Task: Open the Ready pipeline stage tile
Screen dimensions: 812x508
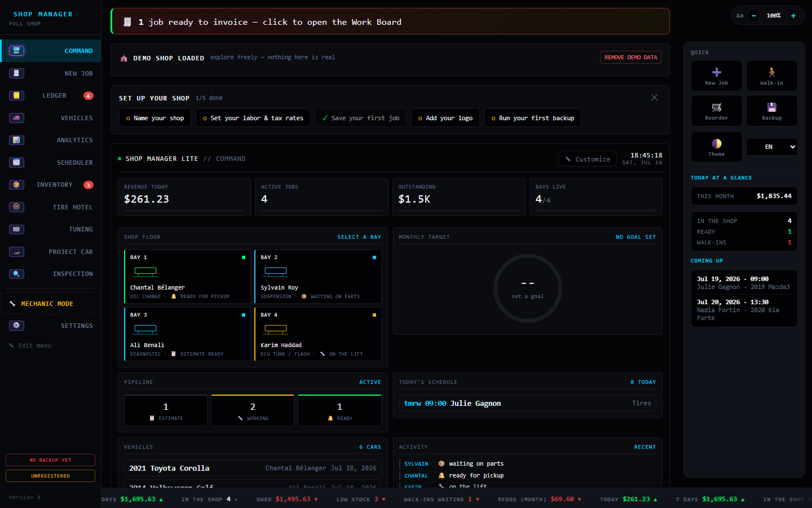Action: pyautogui.click(x=339, y=410)
